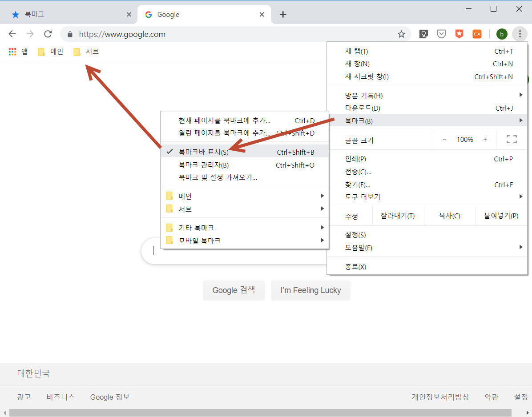Viewport: 532px width, 417px height.
Task: Choose 북마크 및 설정 가져오기...
Action: click(x=244, y=177)
